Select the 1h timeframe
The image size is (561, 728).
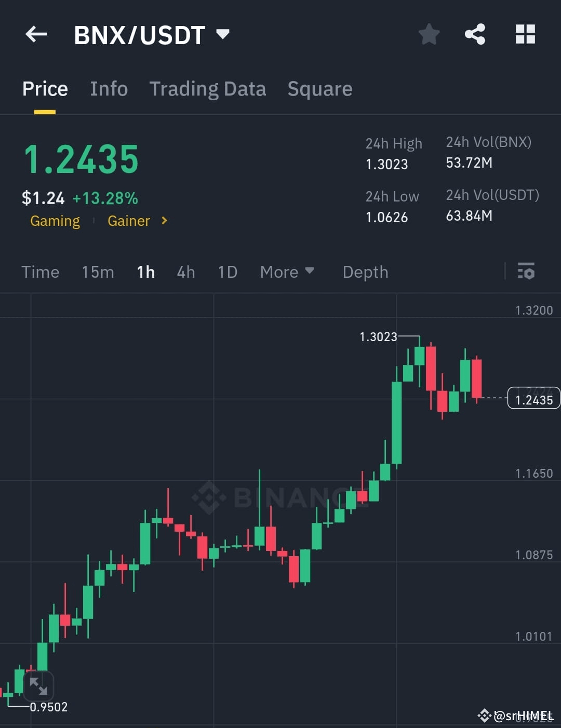click(x=145, y=272)
